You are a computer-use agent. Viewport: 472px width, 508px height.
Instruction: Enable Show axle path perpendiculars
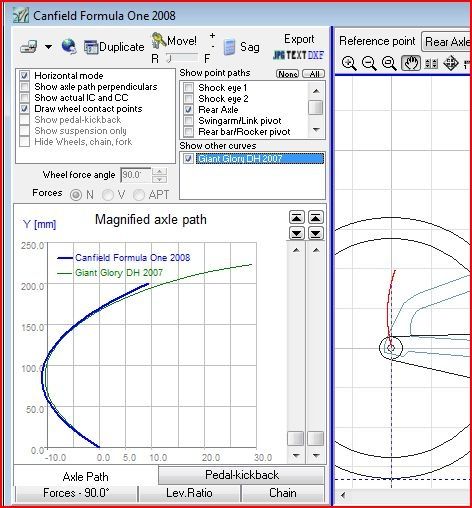(24, 87)
